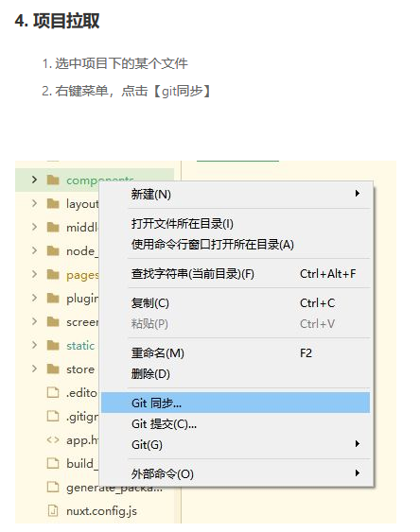The height and width of the screenshot is (532, 420).
Task: Choose 复制(C) in context menu
Action: click(x=236, y=303)
